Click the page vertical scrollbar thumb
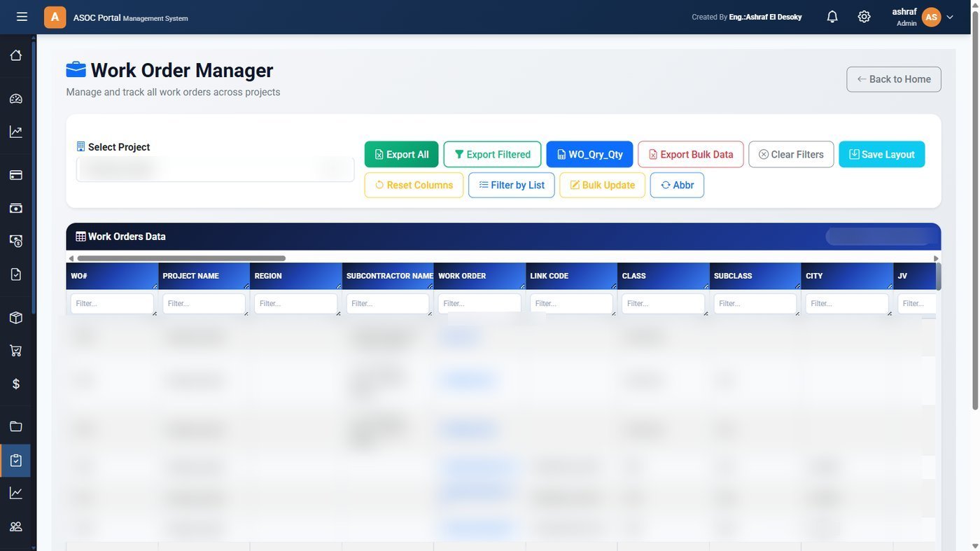 point(975,210)
